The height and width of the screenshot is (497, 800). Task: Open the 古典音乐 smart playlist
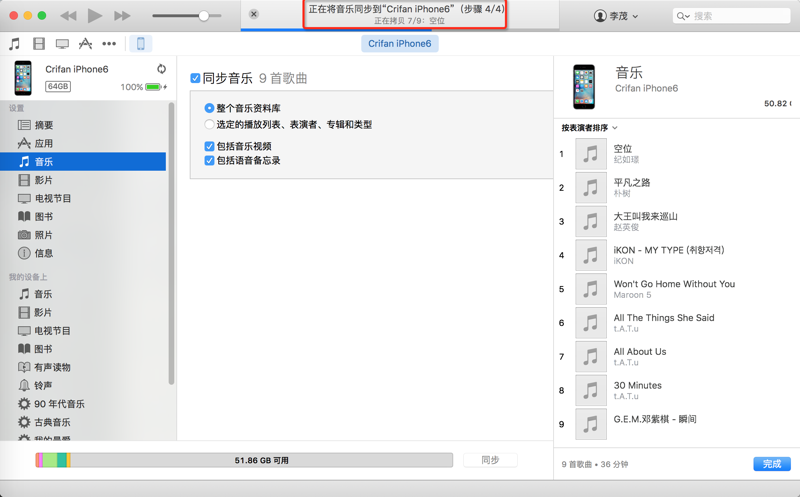click(x=83, y=423)
